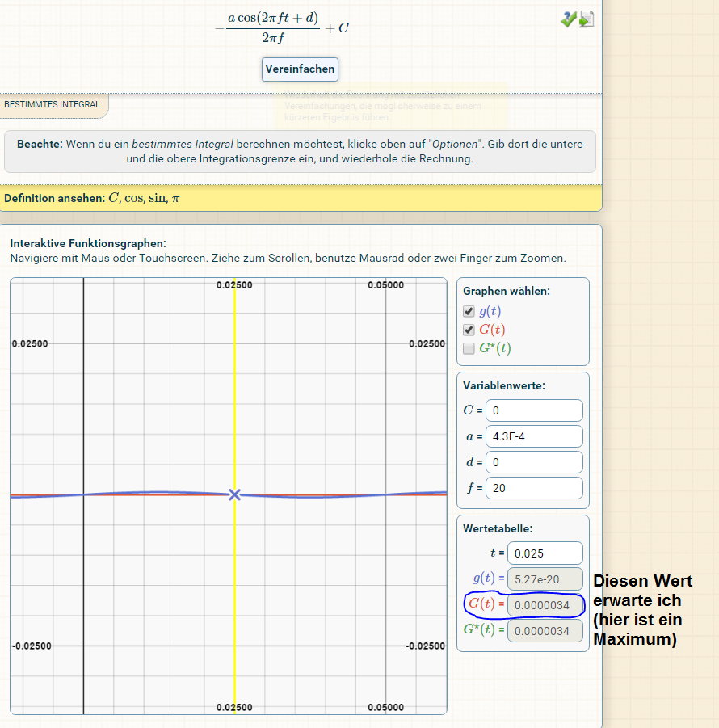Click the blue X marker on graph
This screenshot has height=728, width=719.
point(234,494)
